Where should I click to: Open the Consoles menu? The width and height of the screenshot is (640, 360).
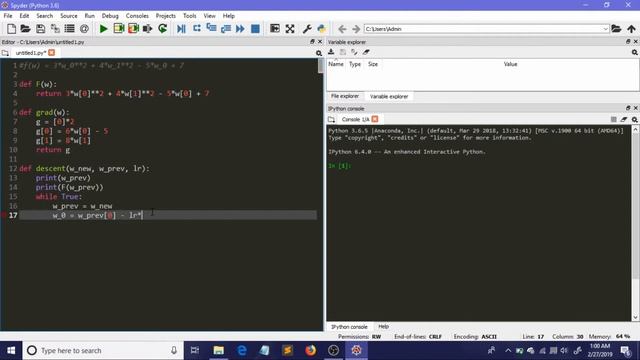(137, 16)
